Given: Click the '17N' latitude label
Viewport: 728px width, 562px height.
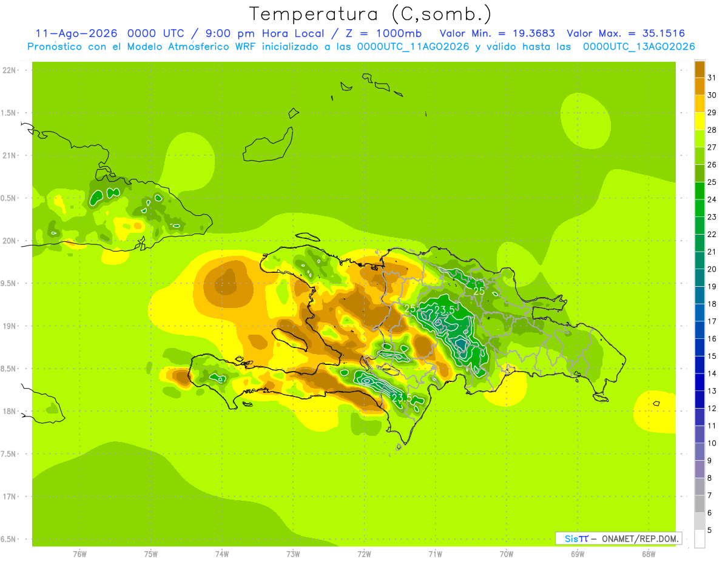Looking at the screenshot, I should (x=10, y=497).
